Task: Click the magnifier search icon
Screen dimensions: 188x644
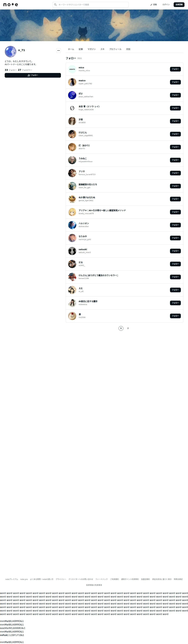Action: [55, 5]
